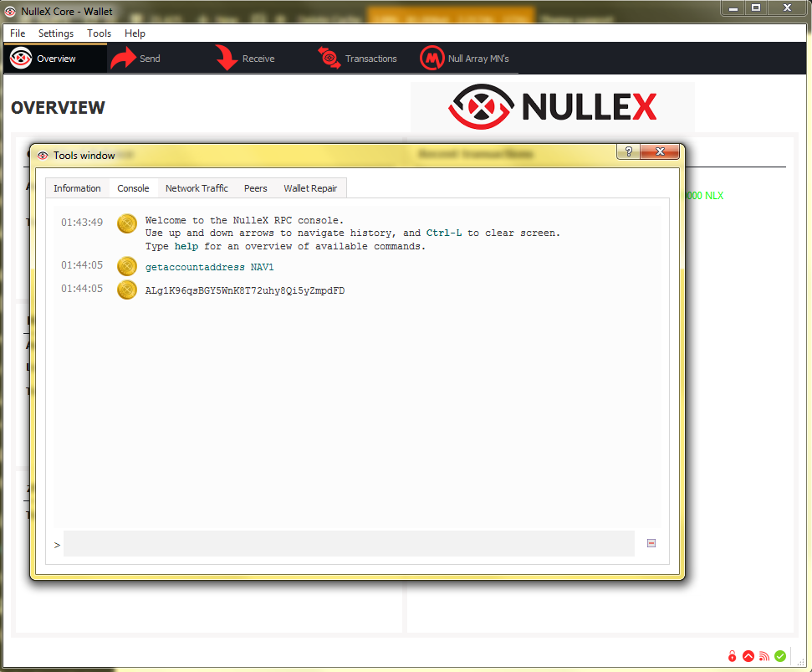Screen dimensions: 812x672
Task: Click the green synchronization checkmark icon
Action: point(780,656)
